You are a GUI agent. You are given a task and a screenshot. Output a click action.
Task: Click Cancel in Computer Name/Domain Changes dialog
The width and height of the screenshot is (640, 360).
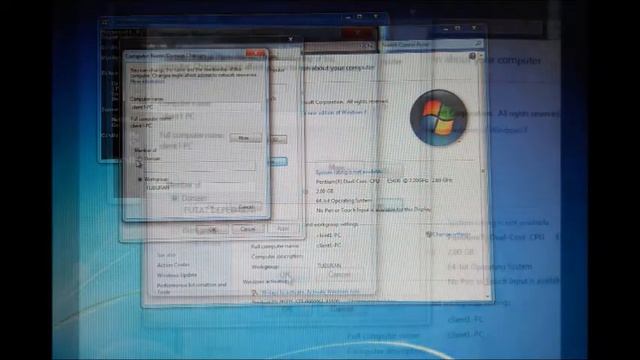(x=246, y=207)
